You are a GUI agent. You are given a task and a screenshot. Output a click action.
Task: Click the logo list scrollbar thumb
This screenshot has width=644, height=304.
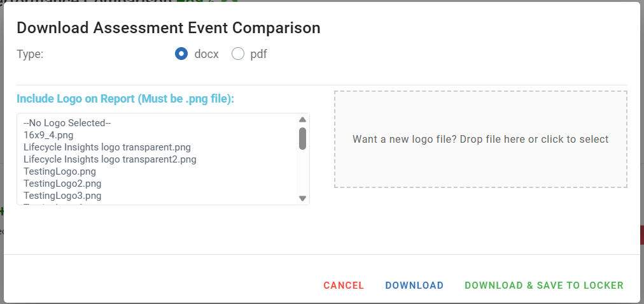(x=303, y=138)
